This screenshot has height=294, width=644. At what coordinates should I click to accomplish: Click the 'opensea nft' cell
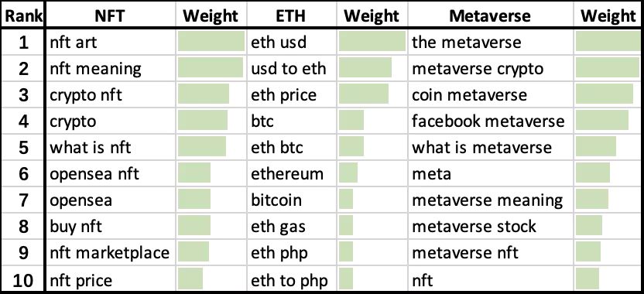point(111,173)
